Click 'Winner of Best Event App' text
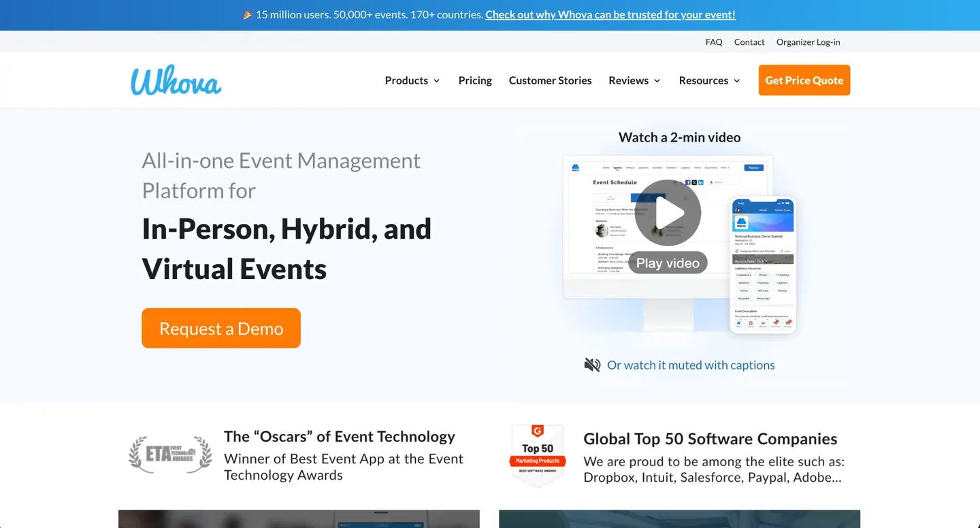Viewport: 980px width, 528px height. coord(344,467)
